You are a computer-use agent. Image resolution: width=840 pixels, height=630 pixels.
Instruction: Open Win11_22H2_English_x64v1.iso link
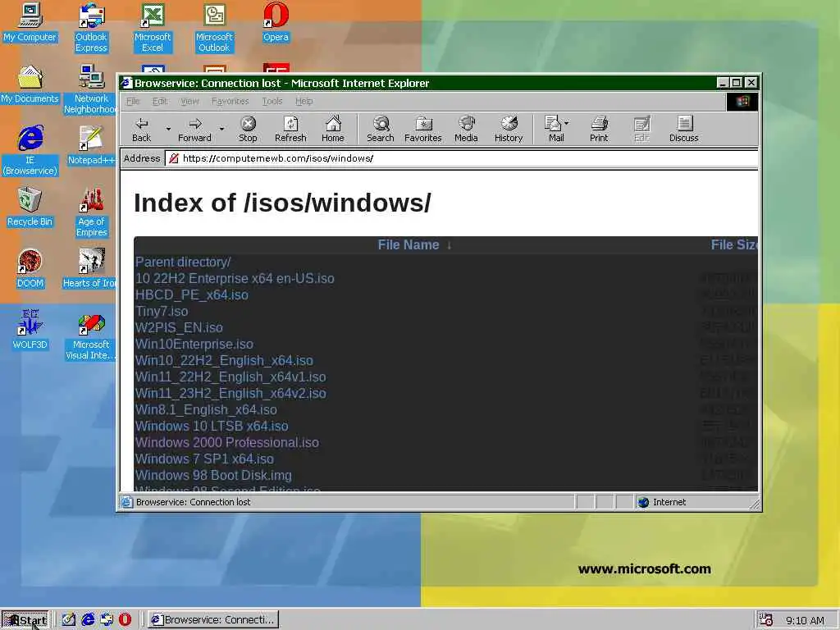click(x=231, y=377)
